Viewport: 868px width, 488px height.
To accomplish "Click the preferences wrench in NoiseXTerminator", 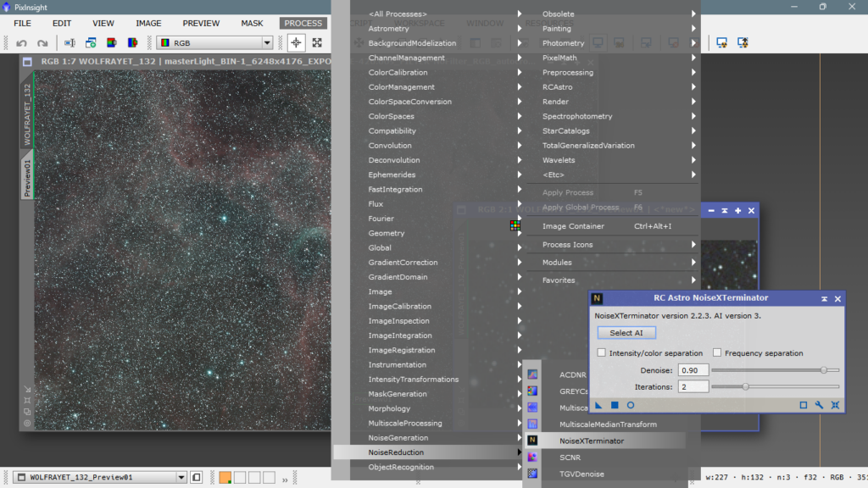I will pyautogui.click(x=820, y=405).
